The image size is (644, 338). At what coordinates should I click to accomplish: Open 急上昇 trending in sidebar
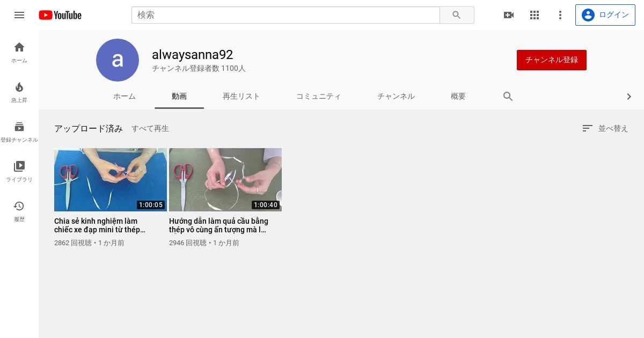[x=19, y=92]
